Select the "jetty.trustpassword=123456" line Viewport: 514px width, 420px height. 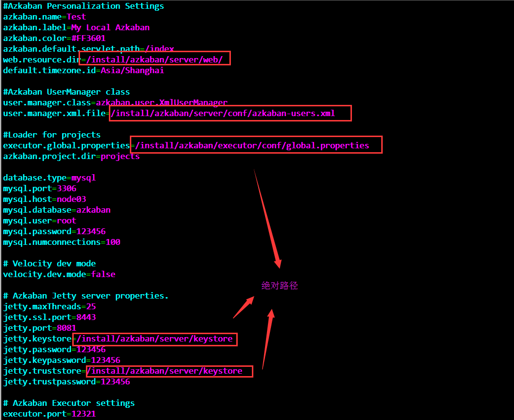66,381
